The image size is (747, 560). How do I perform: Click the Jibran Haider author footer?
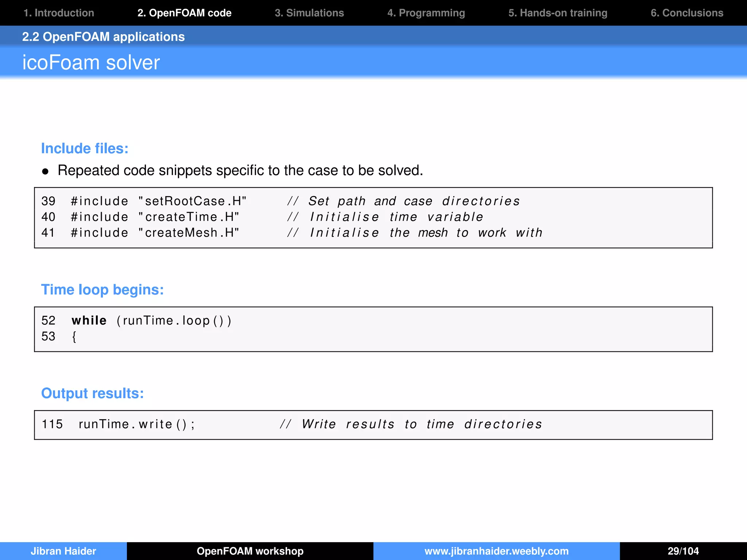coord(63,551)
